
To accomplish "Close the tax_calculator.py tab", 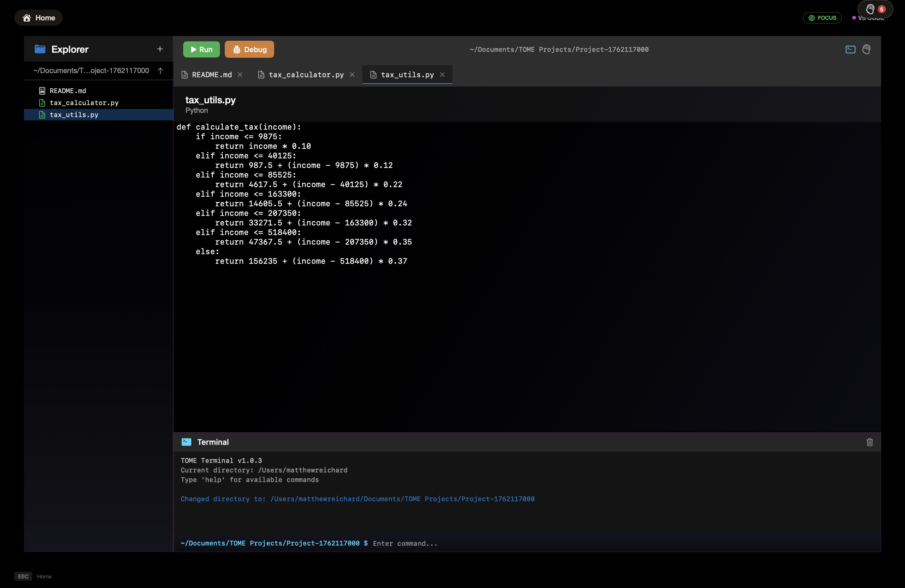I will point(352,75).
